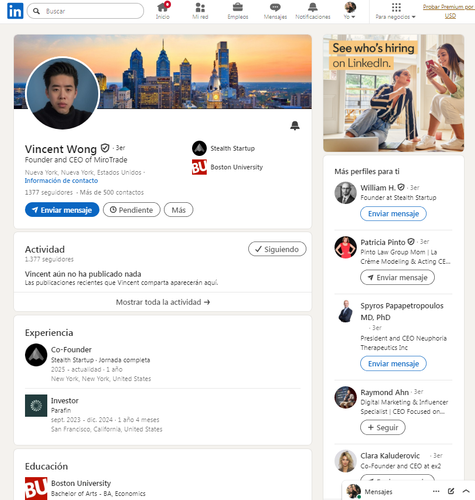
Task: Click Enviar mensaje for Patricia Pinto
Action: [397, 277]
